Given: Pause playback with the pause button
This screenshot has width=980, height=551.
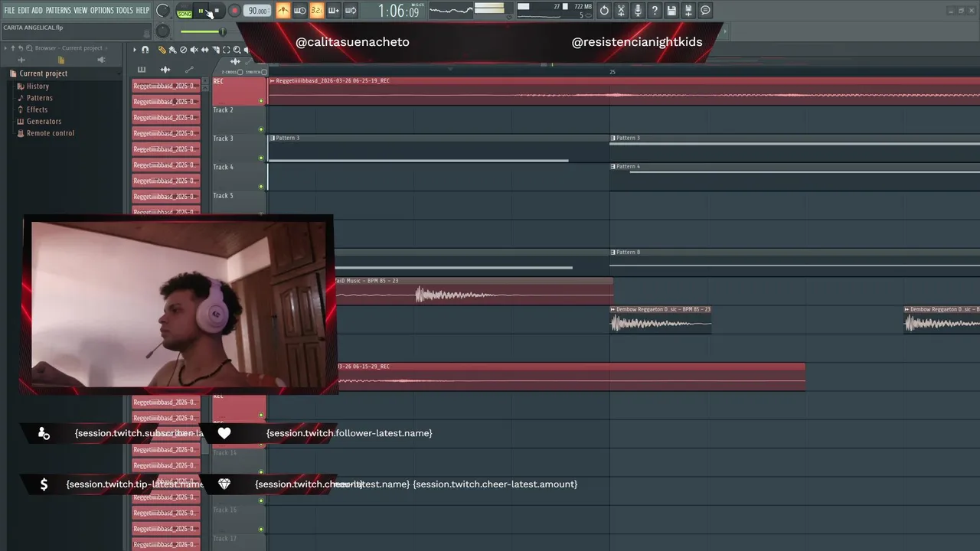Looking at the screenshot, I should click(201, 11).
